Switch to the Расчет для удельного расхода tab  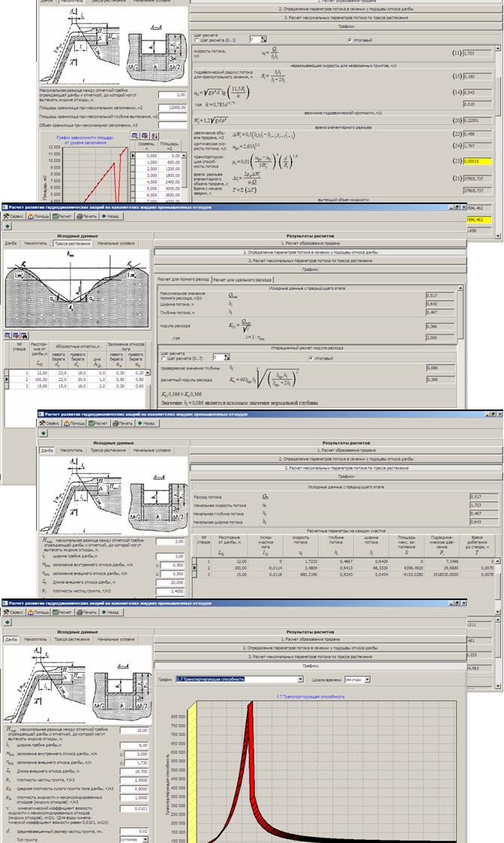pyautogui.click(x=242, y=278)
